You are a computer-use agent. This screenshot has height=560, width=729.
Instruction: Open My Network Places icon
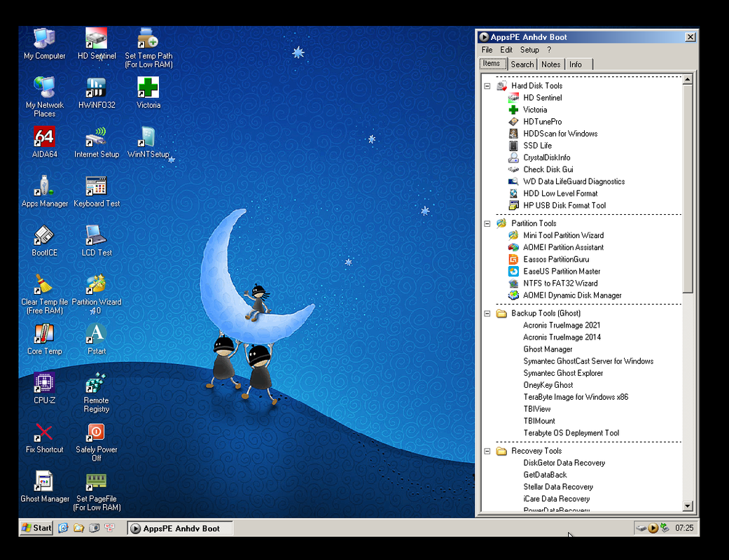click(45, 97)
